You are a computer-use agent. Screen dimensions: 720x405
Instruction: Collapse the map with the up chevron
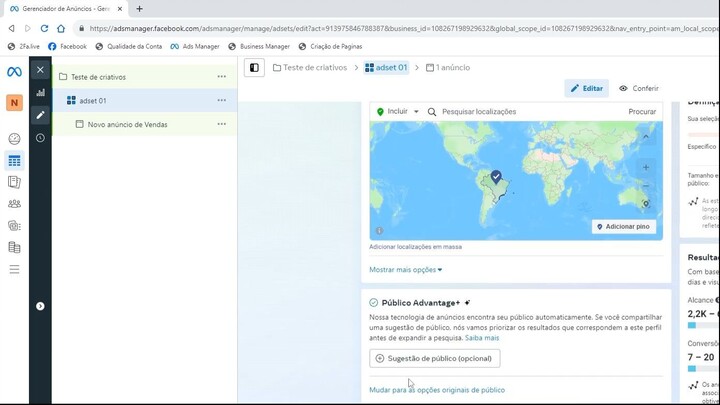646,136
